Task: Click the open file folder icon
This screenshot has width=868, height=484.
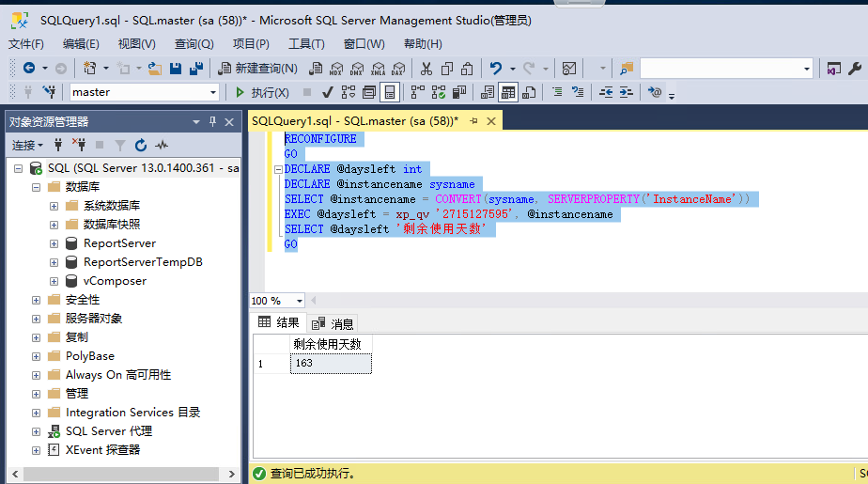Action: coord(155,69)
